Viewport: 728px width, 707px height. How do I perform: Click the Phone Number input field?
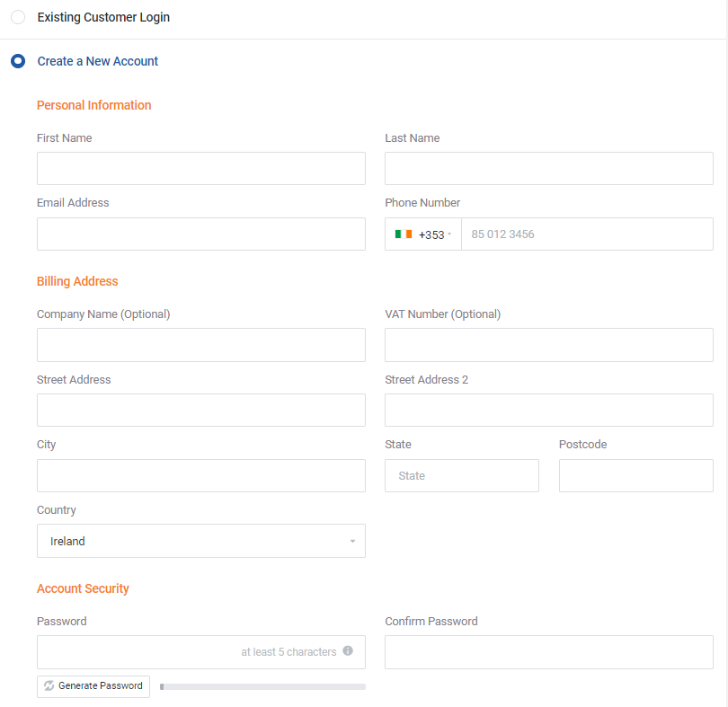click(586, 234)
